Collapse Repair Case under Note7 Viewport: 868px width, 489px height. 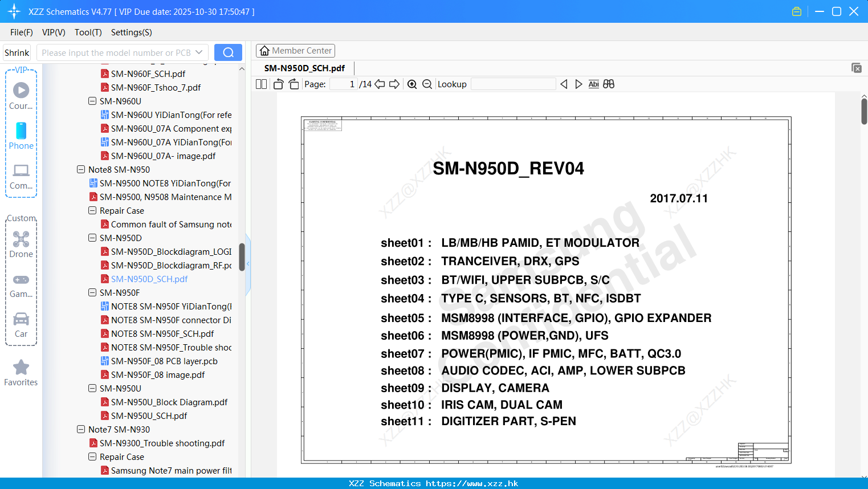92,457
